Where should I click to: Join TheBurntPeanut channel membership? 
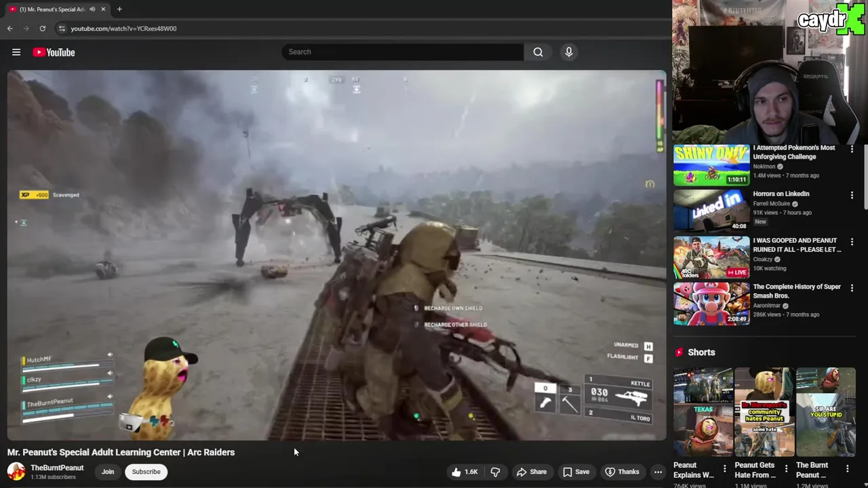pos(108,472)
